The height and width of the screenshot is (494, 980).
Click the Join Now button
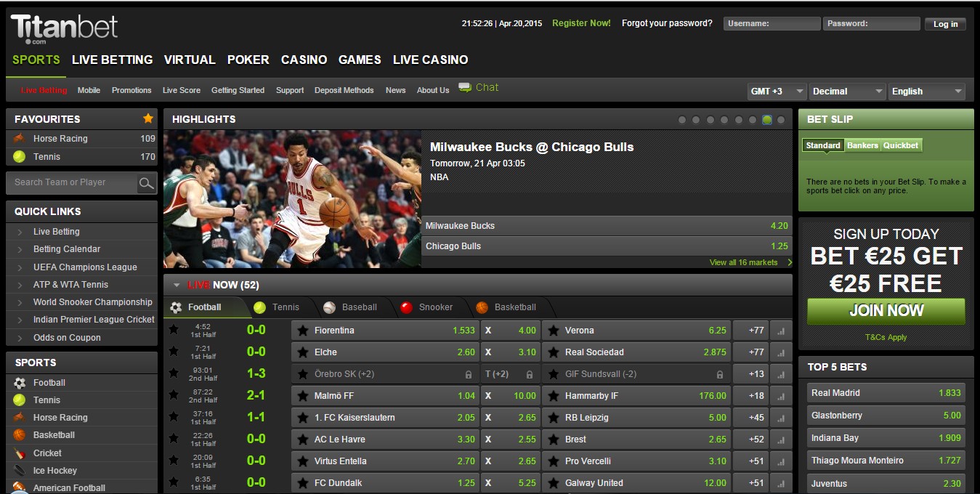886,311
